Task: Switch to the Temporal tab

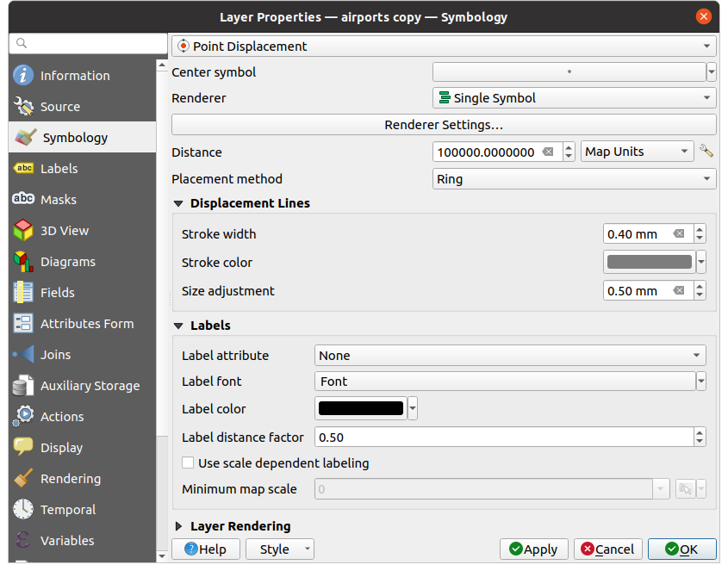Action: click(x=24, y=509)
